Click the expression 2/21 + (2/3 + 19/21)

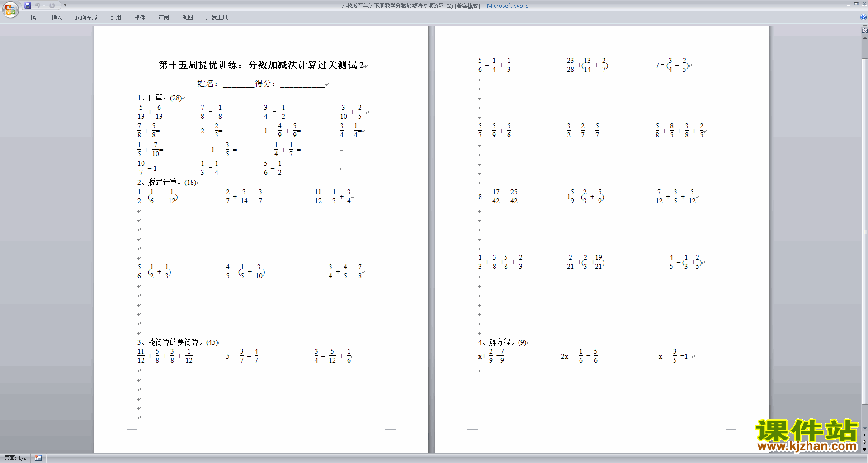click(x=585, y=262)
